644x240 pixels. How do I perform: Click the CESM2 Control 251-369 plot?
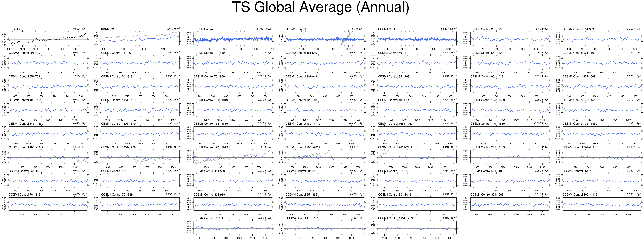pyautogui.click(x=602, y=38)
